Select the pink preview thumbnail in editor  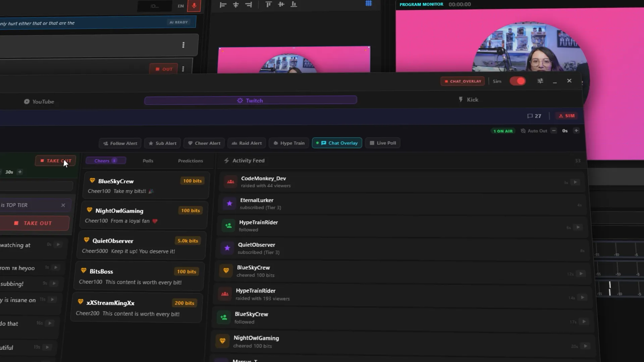(294, 60)
